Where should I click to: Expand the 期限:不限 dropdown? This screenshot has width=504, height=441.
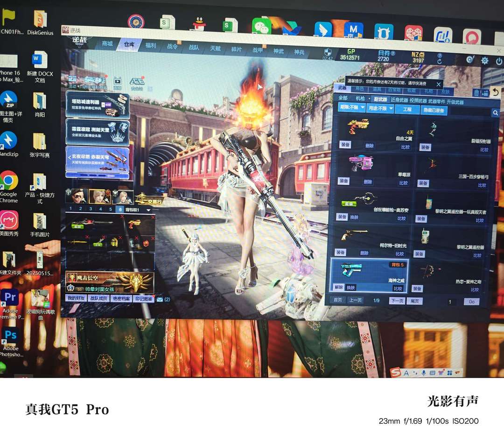click(x=351, y=108)
